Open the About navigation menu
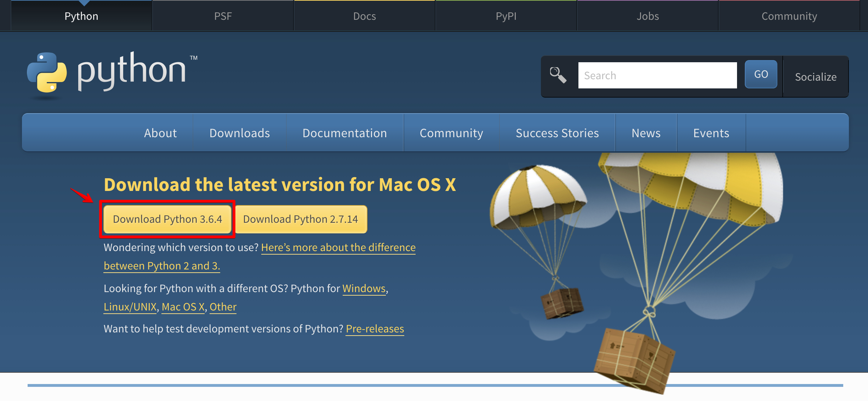The width and height of the screenshot is (868, 401). pos(160,133)
